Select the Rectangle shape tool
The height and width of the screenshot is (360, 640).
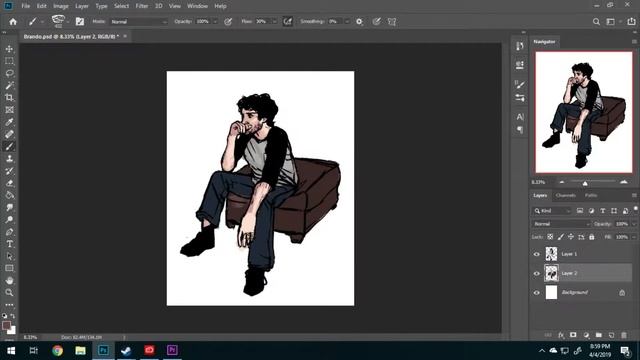tap(9, 268)
